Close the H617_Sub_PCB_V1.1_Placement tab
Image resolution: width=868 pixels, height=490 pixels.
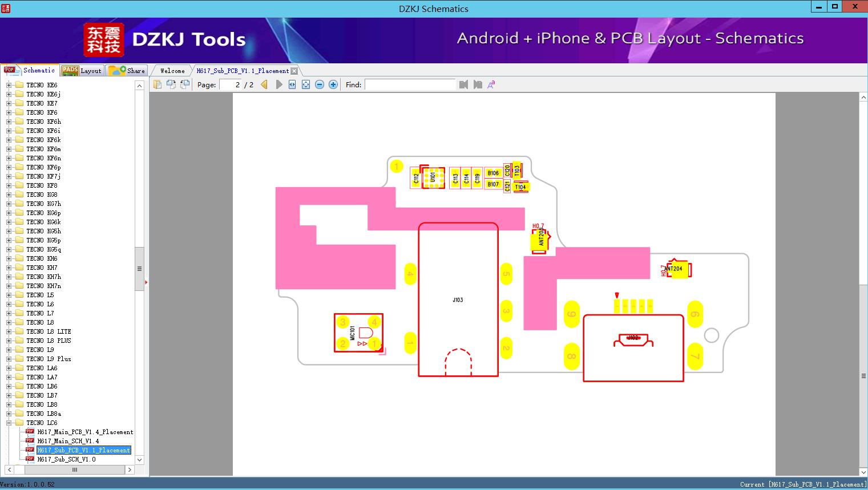294,71
